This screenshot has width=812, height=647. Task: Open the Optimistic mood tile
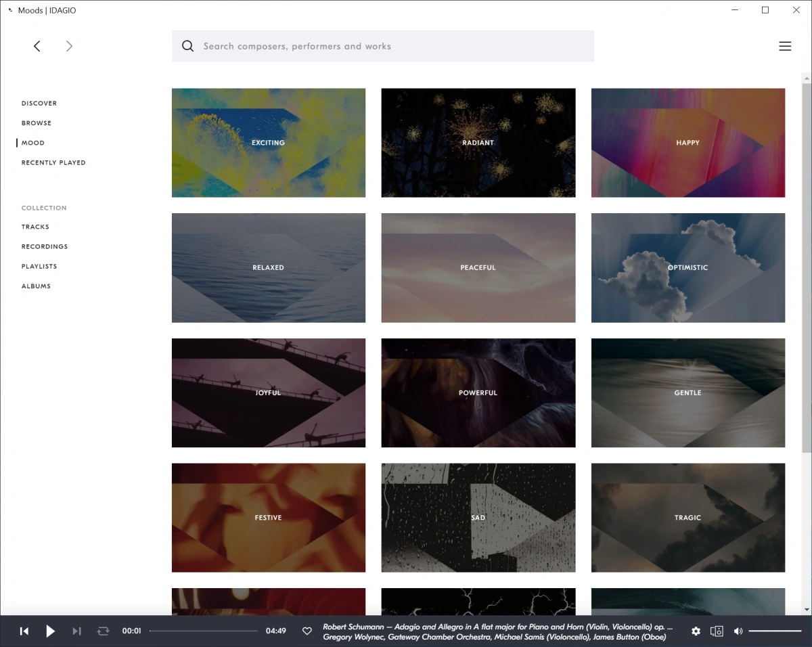(x=688, y=268)
